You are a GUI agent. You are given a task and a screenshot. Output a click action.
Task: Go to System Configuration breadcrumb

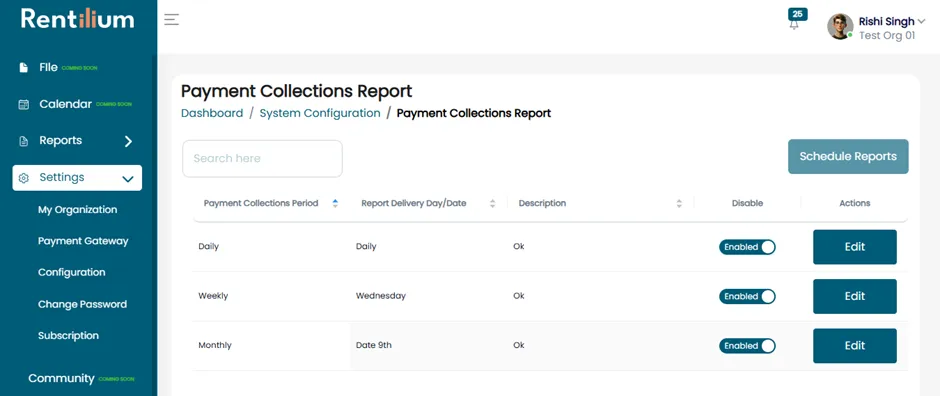point(320,113)
